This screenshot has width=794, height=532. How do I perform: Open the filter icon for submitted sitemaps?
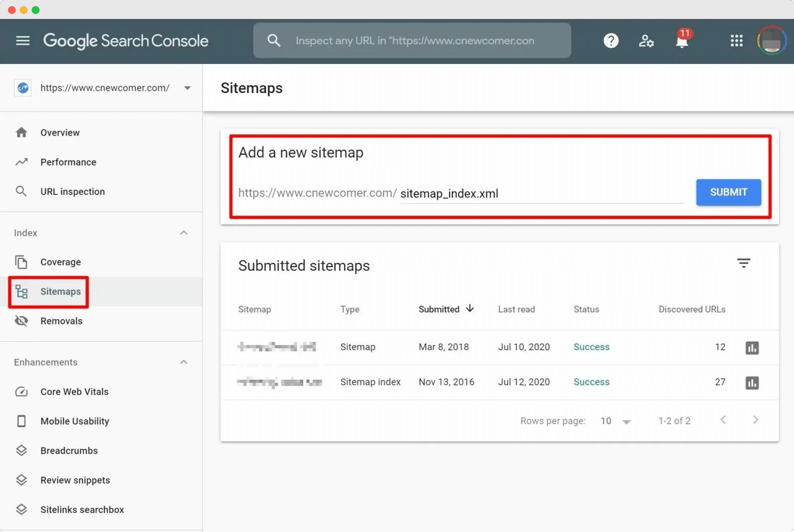point(744,263)
